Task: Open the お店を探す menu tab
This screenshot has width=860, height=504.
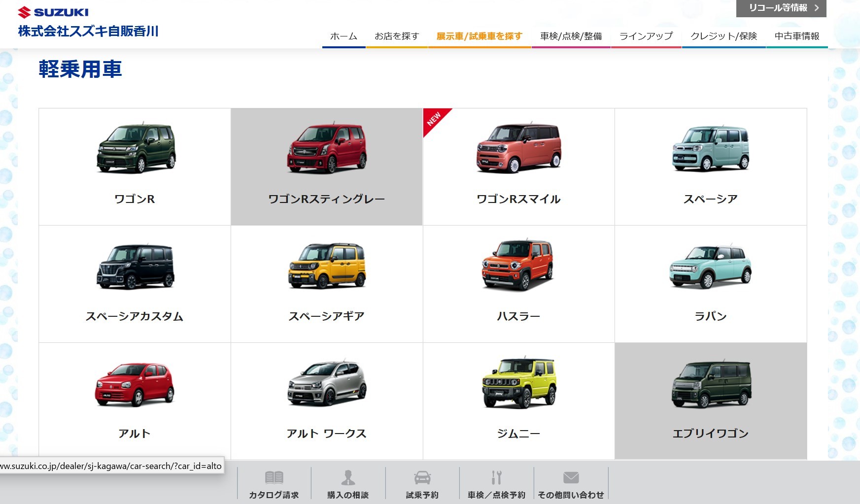Action: (397, 36)
